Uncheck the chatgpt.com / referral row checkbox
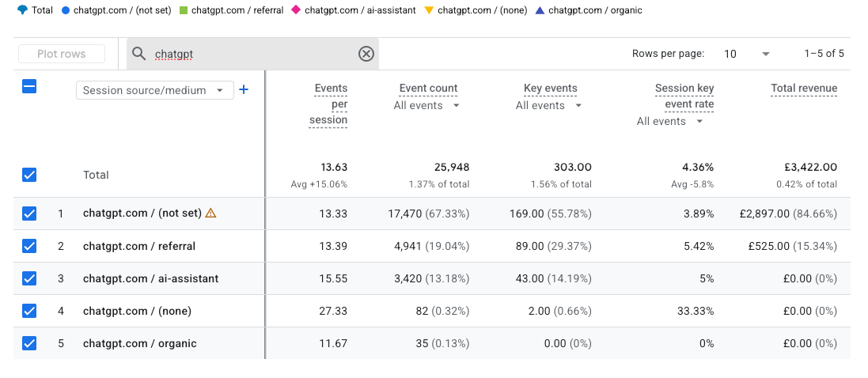The image size is (868, 378). pos(29,246)
